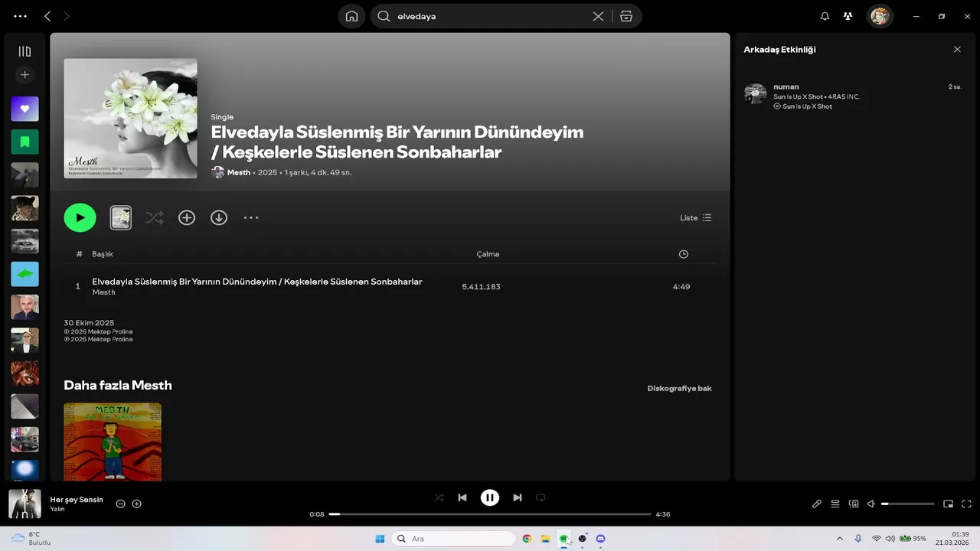This screenshot has width=980, height=551.
Task: Open 'Daha fazla Mesth' section heading
Action: 118,386
